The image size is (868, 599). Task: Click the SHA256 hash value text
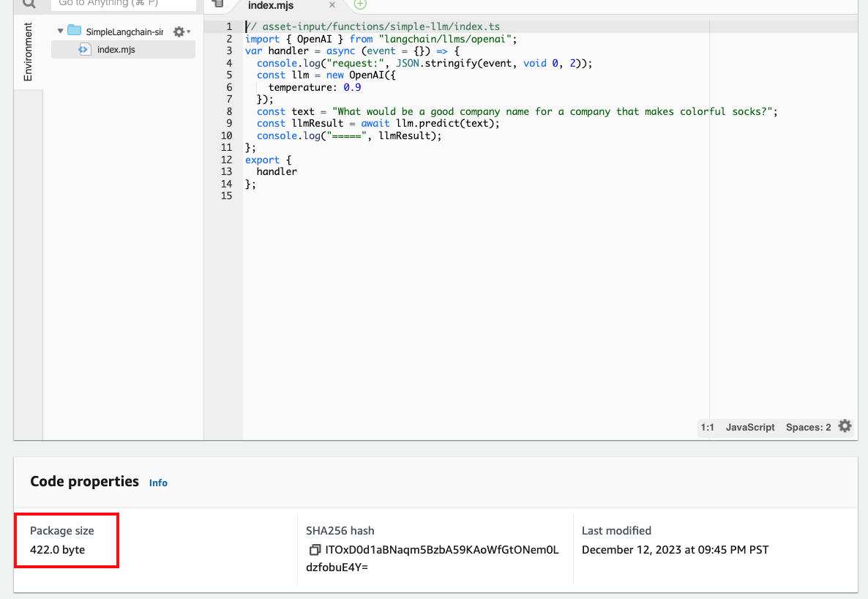(x=433, y=558)
